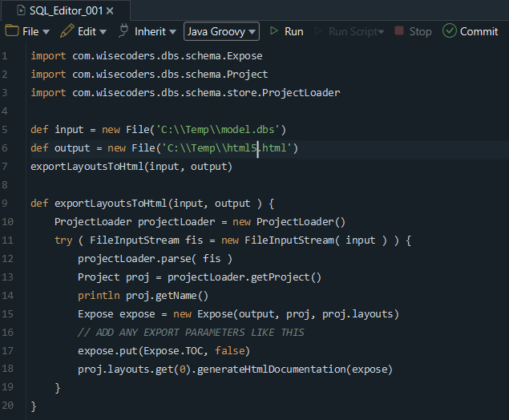
Task: Click 'expose.put(Expose.TOC' on line 17
Action: 140,351
